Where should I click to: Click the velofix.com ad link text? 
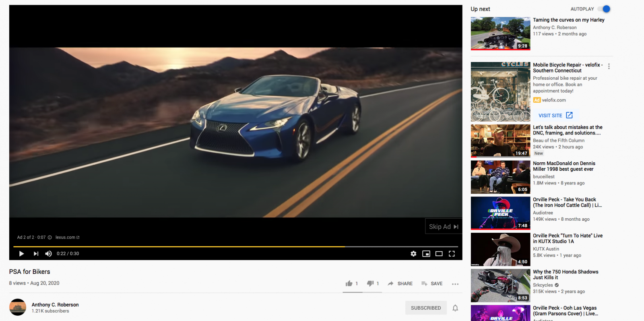point(554,100)
